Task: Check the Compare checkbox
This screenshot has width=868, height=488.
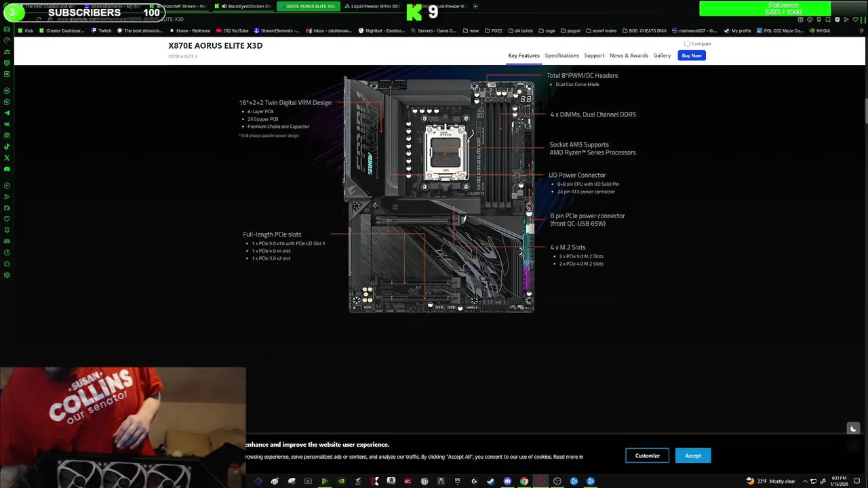Action: point(687,43)
